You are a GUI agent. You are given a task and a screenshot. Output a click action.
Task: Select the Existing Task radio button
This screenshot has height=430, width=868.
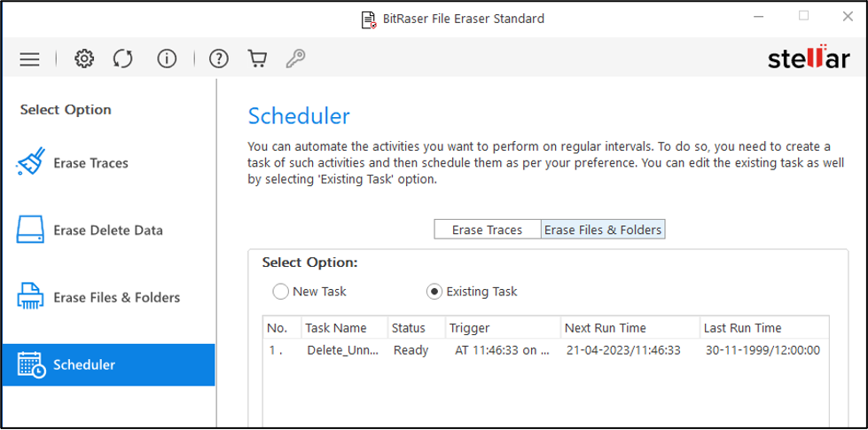pos(434,291)
